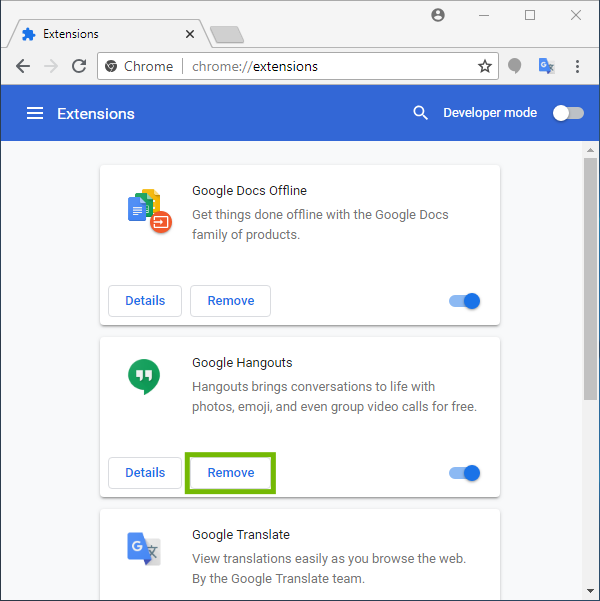Select the Extensions browser tab
The height and width of the screenshot is (601, 600).
coord(107,34)
